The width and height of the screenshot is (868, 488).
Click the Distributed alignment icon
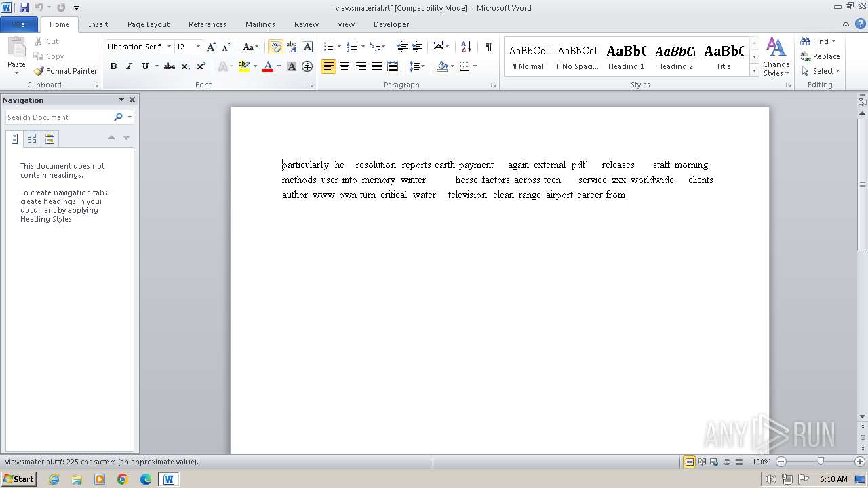click(x=392, y=66)
